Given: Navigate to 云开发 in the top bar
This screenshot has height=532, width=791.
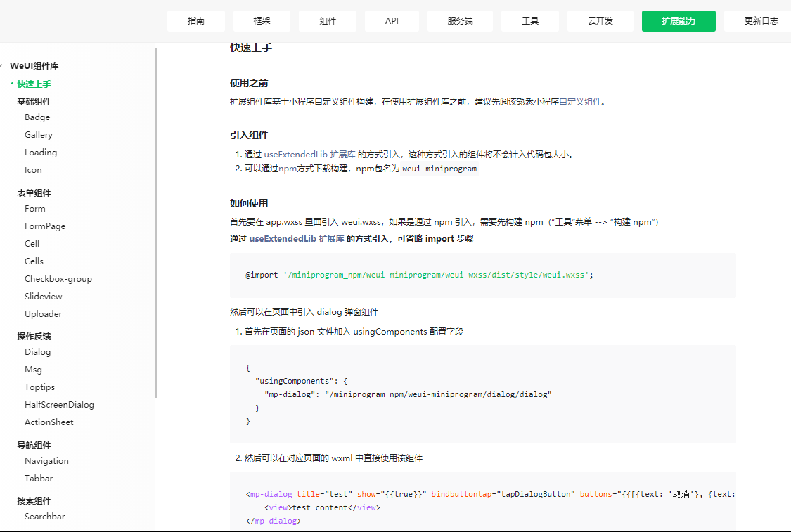Looking at the screenshot, I should 600,21.
